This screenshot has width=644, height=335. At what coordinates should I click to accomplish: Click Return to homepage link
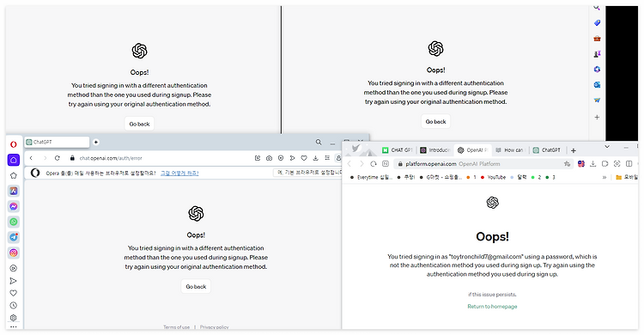tap(492, 307)
